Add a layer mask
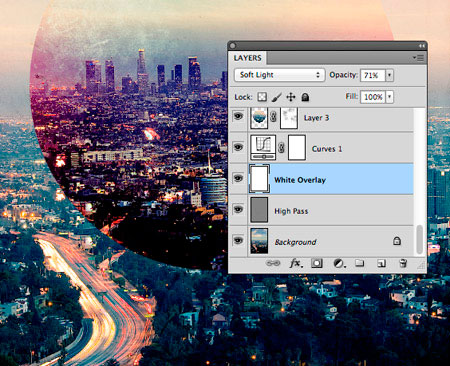This screenshot has height=366, width=450. pos(317,263)
